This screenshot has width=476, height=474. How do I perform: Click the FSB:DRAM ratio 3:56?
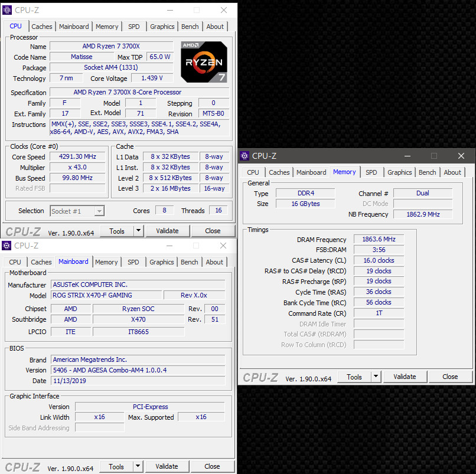point(379,250)
